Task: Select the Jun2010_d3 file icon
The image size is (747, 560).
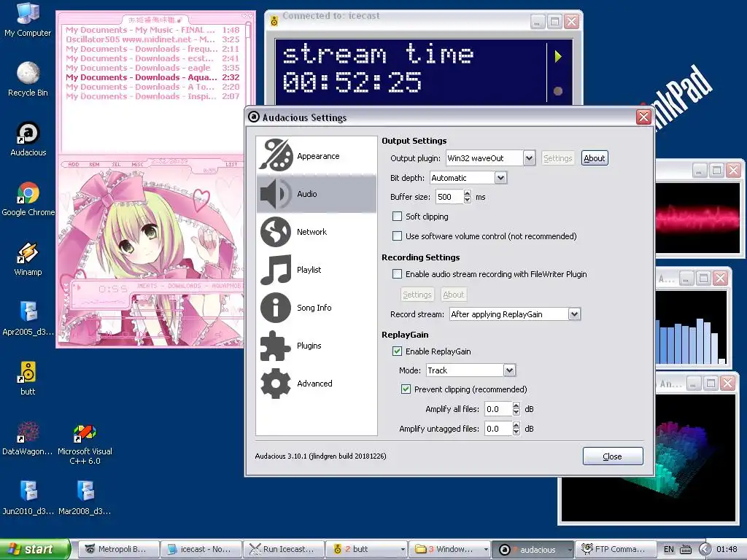Action: 28,498
